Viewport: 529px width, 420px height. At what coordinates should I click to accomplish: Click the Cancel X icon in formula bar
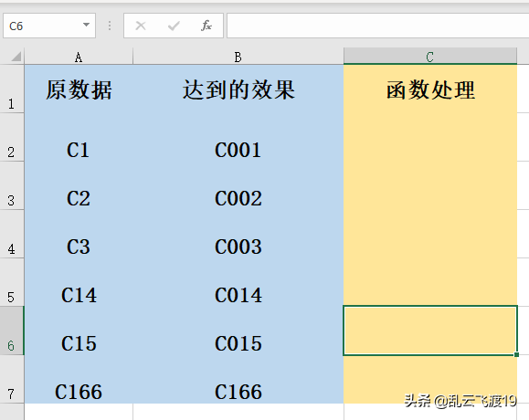(141, 26)
